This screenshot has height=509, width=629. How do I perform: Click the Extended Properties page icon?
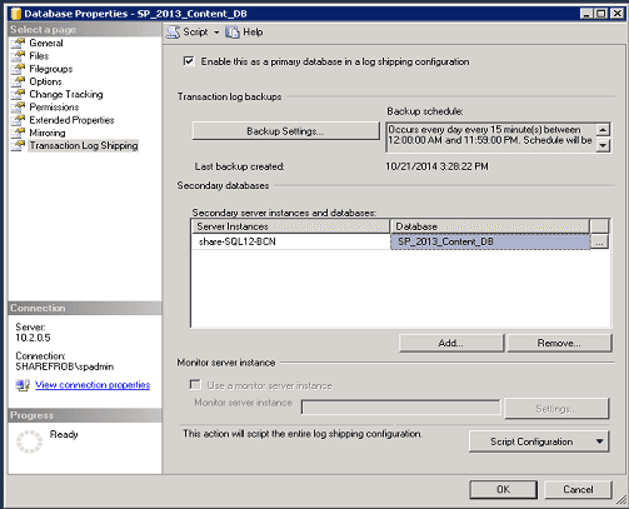(18, 120)
